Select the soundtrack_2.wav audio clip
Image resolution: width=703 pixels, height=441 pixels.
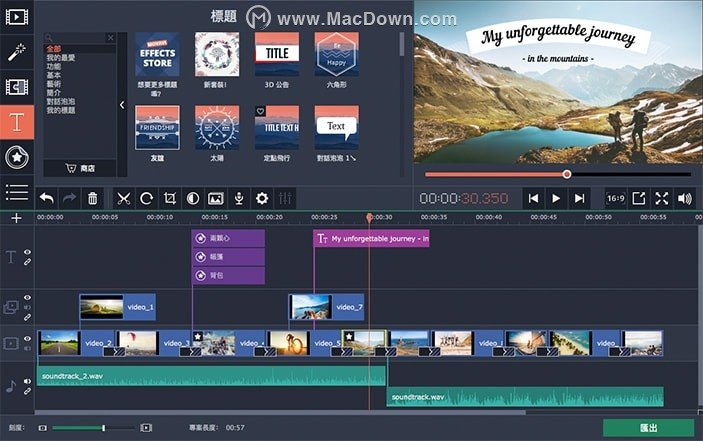211,376
